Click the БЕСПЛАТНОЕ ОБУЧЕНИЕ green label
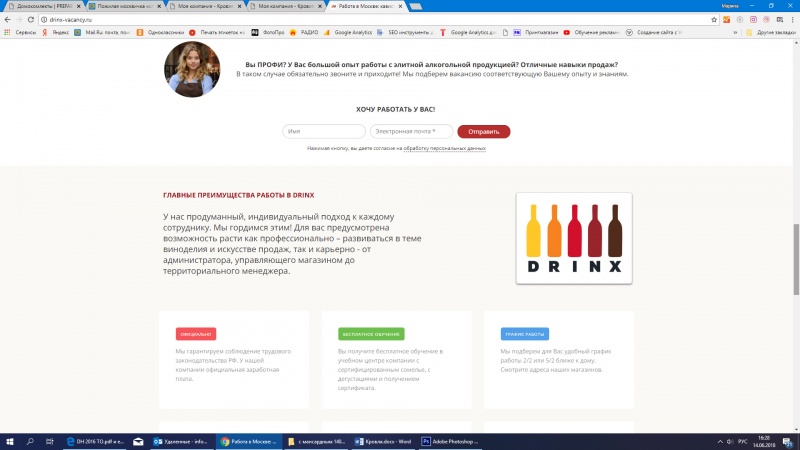 point(371,334)
